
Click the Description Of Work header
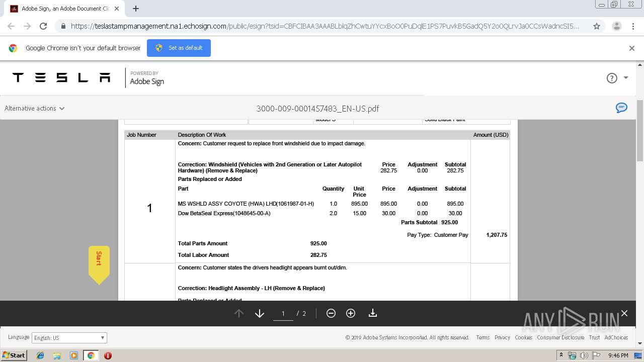pos(202,135)
